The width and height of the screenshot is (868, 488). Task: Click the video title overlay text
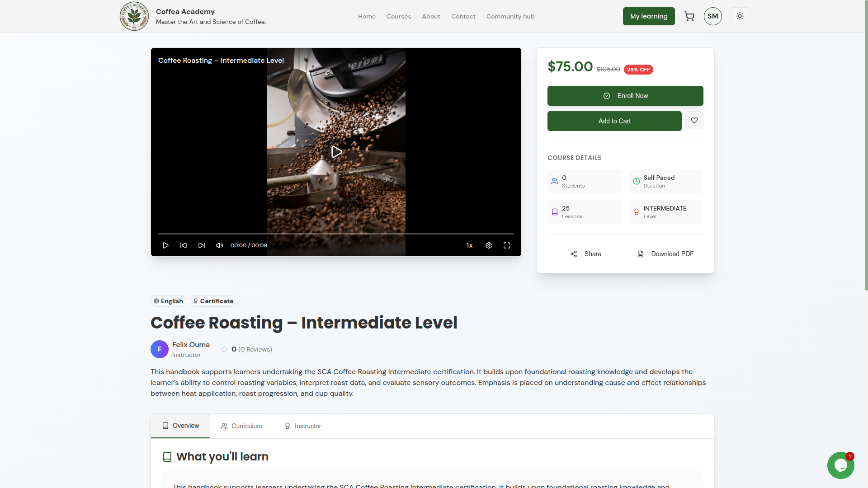(221, 61)
